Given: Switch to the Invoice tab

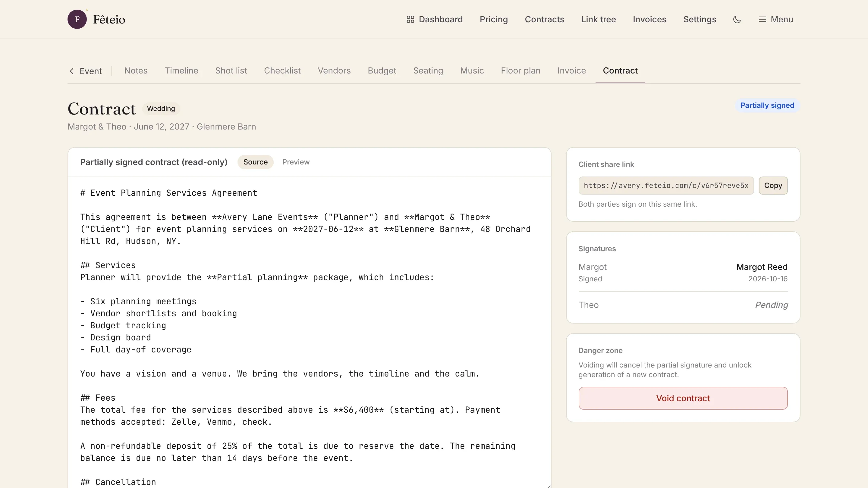Looking at the screenshot, I should click(x=571, y=70).
